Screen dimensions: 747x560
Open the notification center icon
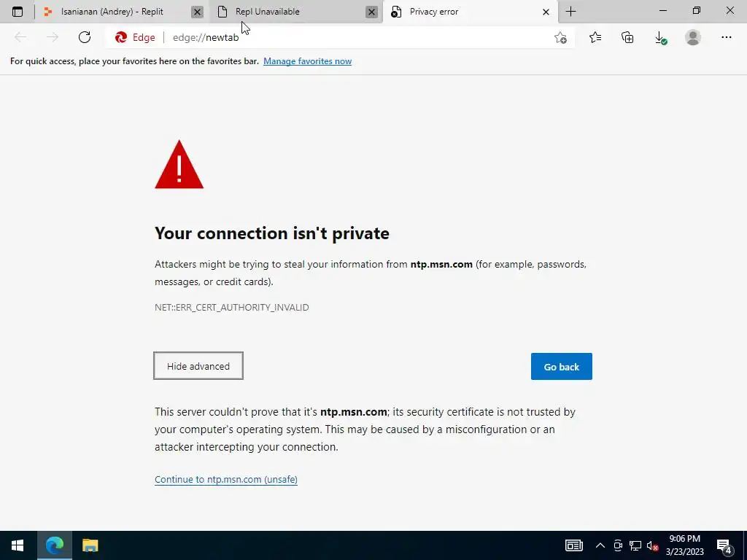click(x=724, y=545)
